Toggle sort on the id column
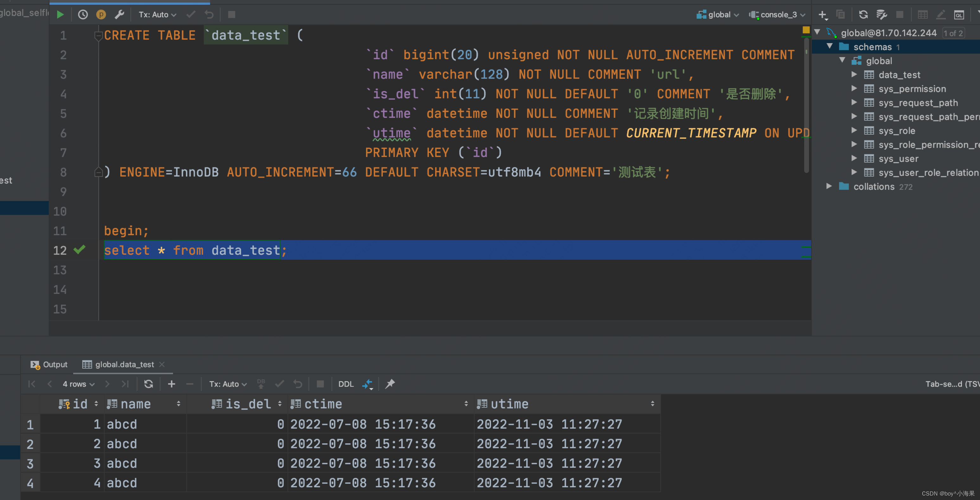This screenshot has height=500, width=980. click(x=96, y=404)
